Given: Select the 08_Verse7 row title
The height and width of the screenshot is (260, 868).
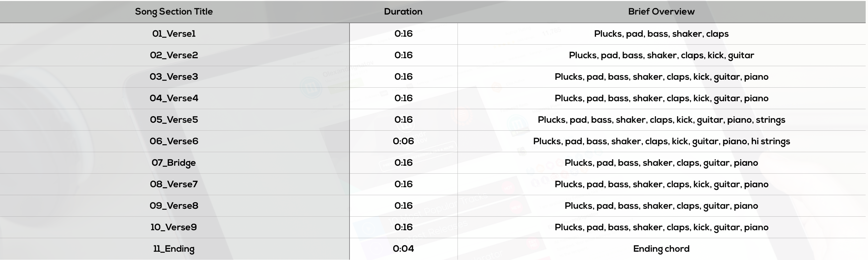Looking at the screenshot, I should tap(174, 184).
